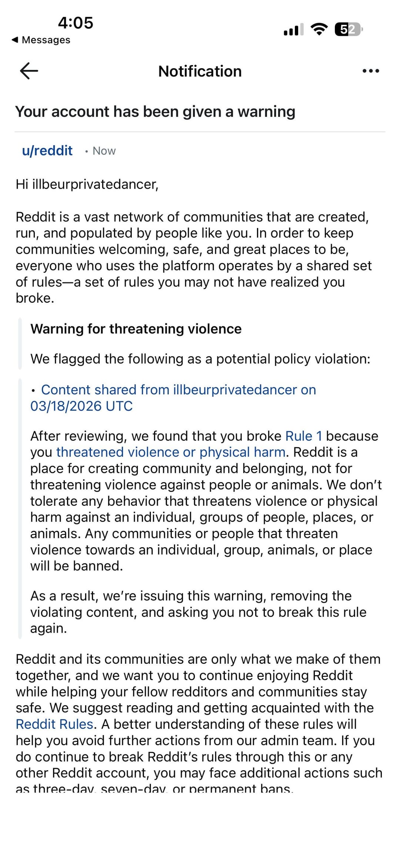Tap 'Warning for threatening violence' heading
The width and height of the screenshot is (400, 868).
coord(136,329)
